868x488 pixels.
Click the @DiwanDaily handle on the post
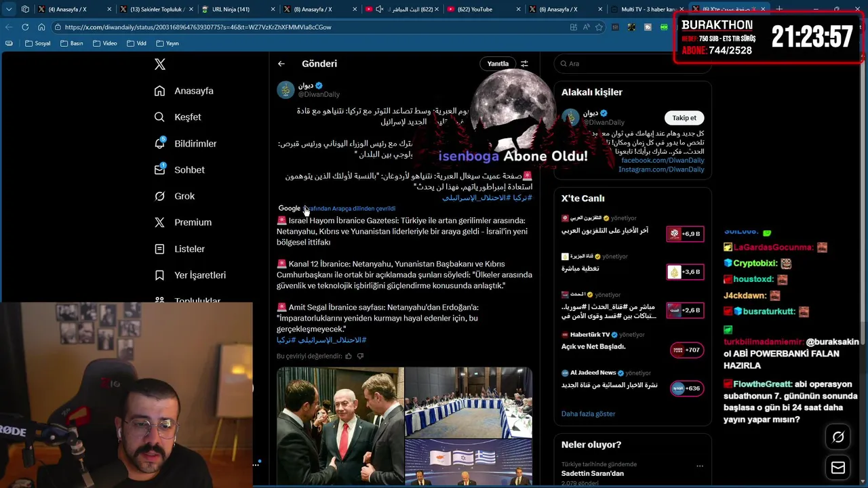coord(319,94)
